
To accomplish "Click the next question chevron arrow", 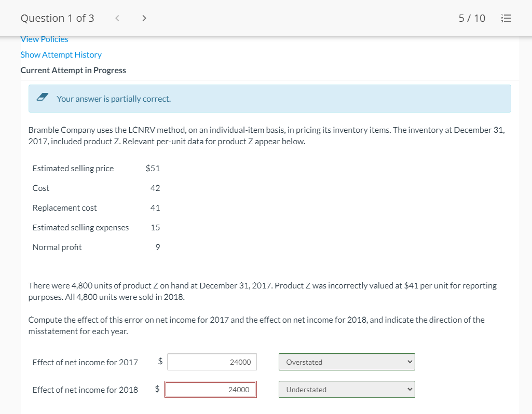I will click(x=144, y=18).
